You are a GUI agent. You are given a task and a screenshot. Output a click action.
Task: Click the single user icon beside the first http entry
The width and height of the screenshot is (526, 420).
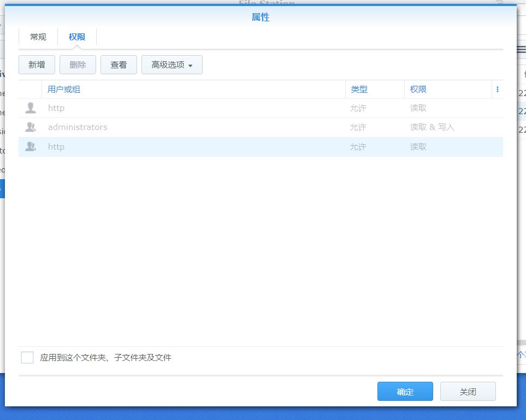[x=30, y=108]
